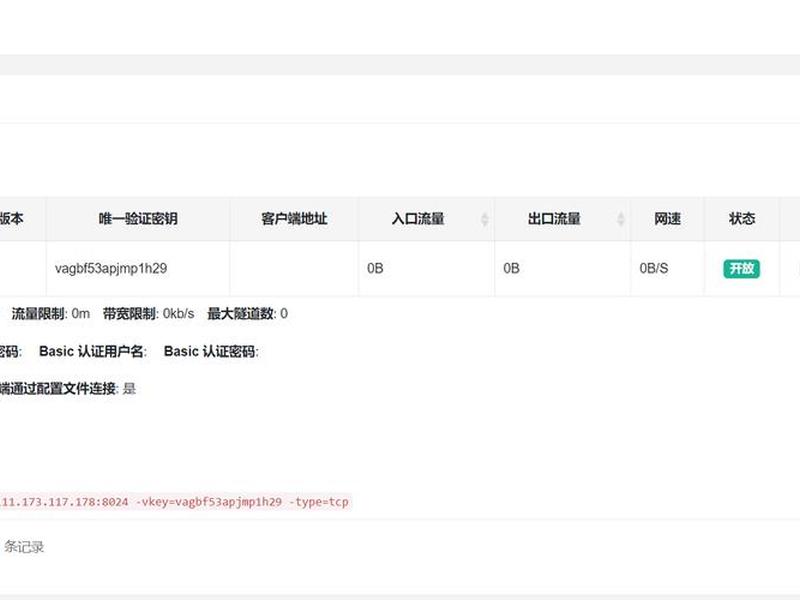Sort the table by 入口流量 using its sort arrows
The width and height of the screenshot is (800, 600).
484,219
